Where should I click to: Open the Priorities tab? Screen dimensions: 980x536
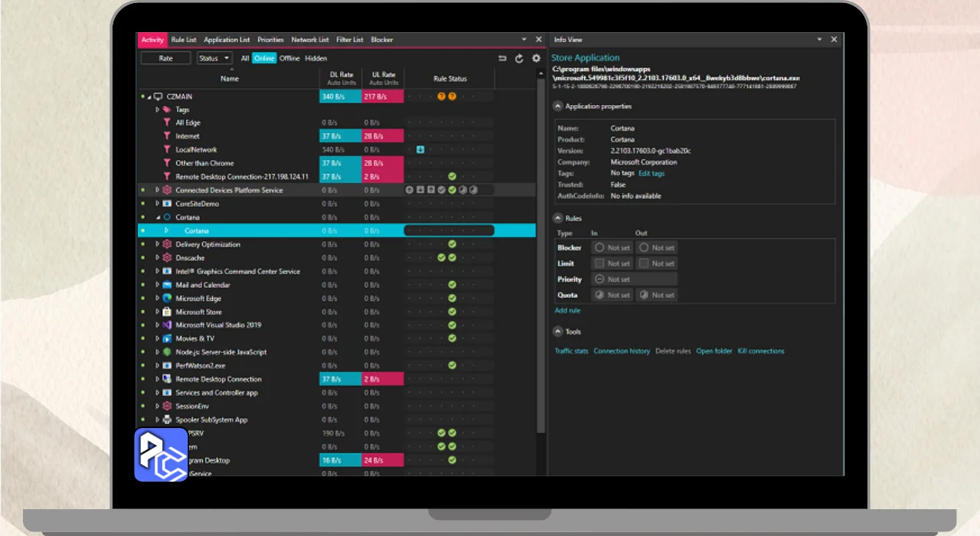[x=270, y=40]
